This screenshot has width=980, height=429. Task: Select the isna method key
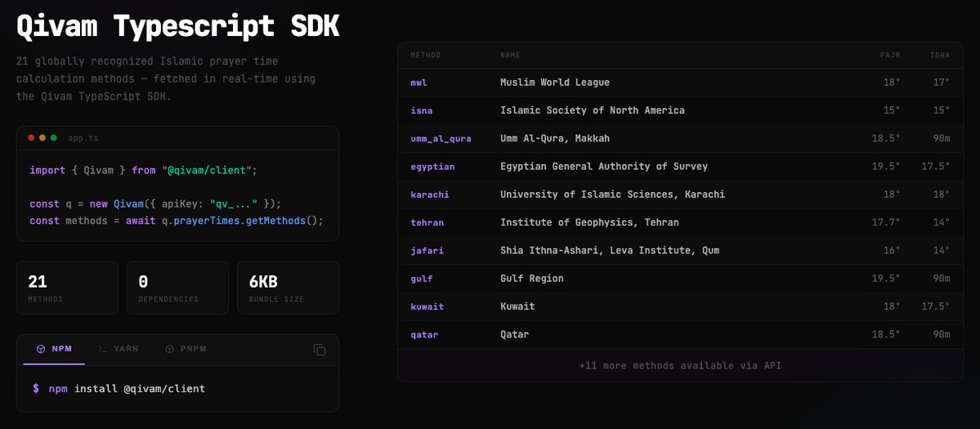pyautogui.click(x=421, y=110)
